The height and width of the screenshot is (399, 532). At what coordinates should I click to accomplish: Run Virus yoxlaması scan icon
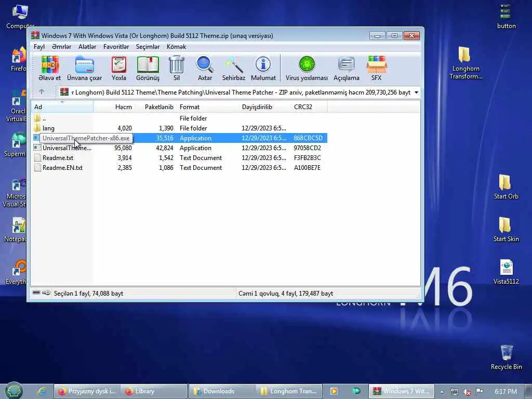click(307, 69)
